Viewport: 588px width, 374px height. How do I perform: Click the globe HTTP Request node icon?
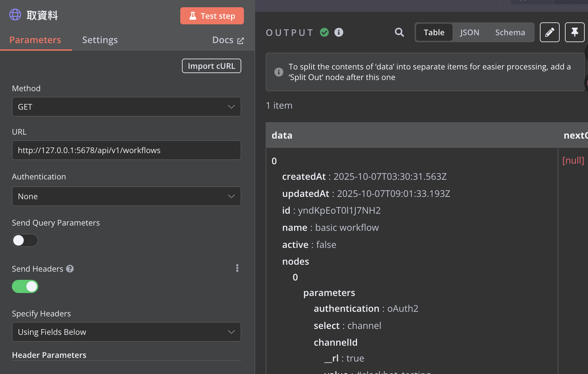pos(15,15)
